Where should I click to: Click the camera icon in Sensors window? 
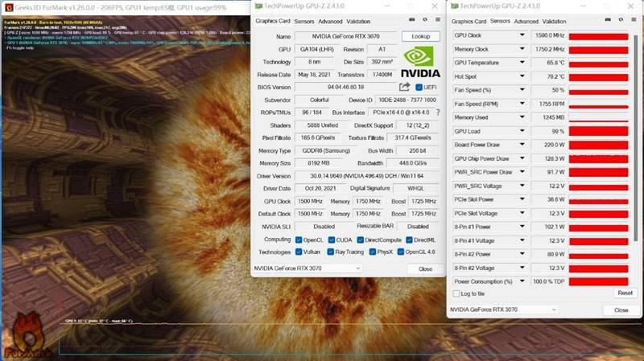click(x=608, y=19)
